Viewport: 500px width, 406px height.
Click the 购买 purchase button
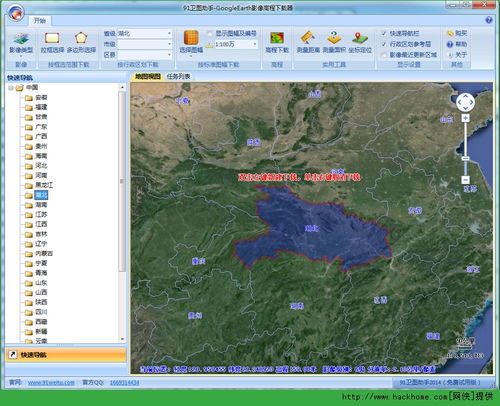(457, 33)
